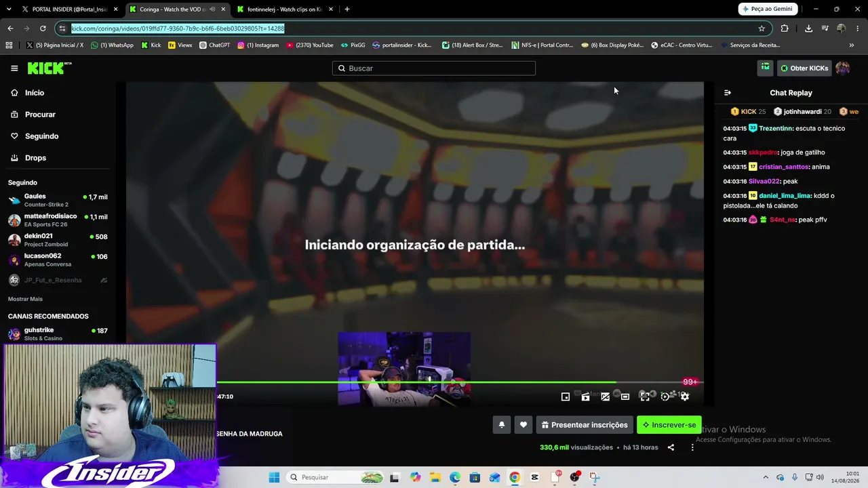
Task: Open the Instagram bookmark
Action: pos(258,45)
